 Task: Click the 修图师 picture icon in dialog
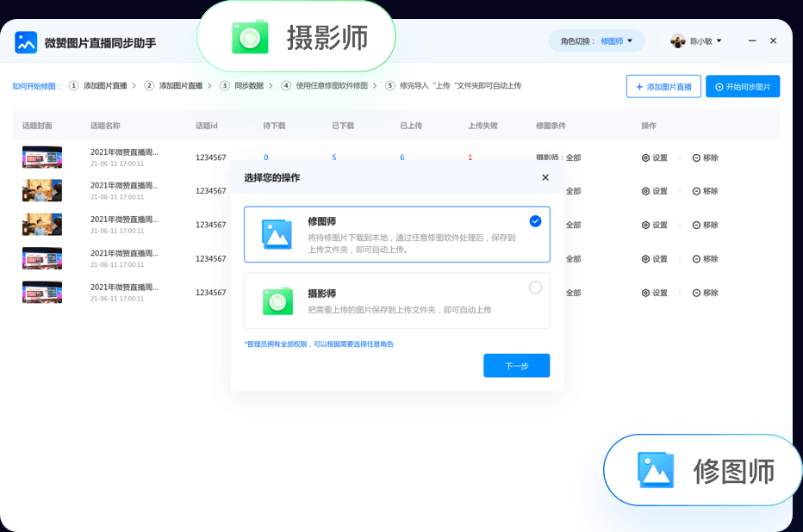[x=277, y=234]
